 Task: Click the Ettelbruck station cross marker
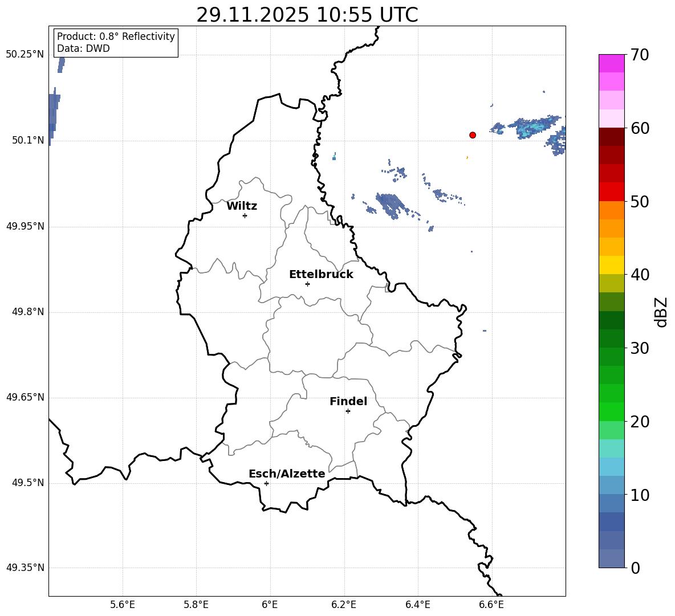pyautogui.click(x=307, y=284)
